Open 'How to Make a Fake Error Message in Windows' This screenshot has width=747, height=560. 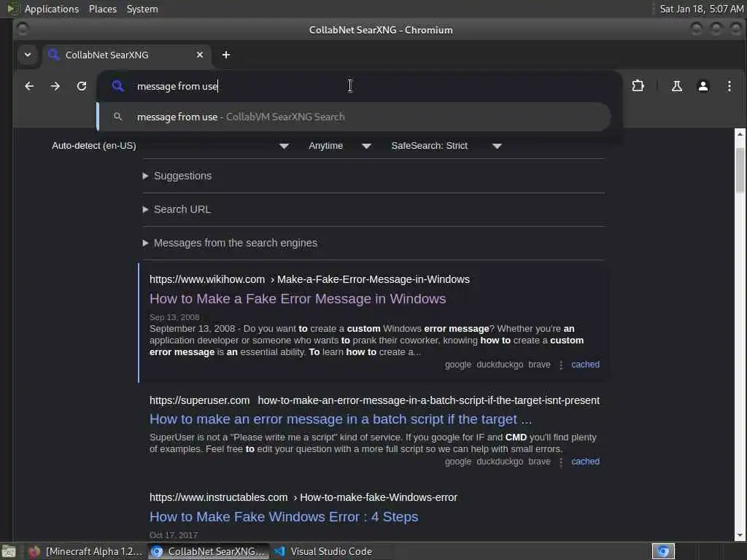[298, 298]
